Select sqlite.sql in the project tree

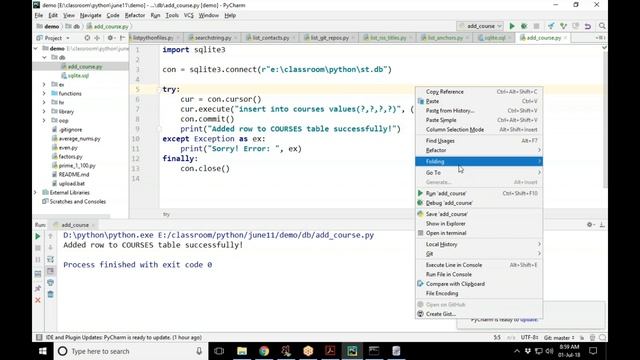click(78, 76)
